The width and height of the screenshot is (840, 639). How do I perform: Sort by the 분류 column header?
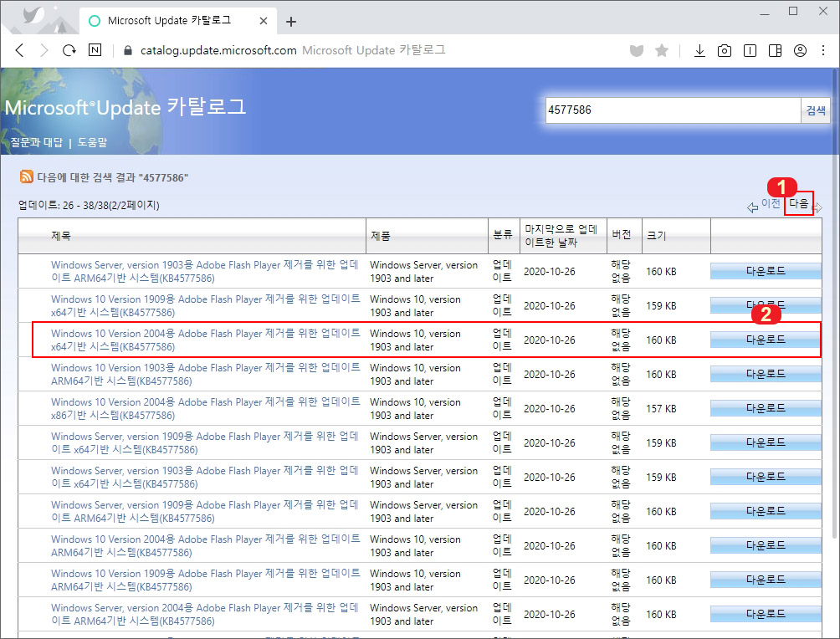coord(503,234)
